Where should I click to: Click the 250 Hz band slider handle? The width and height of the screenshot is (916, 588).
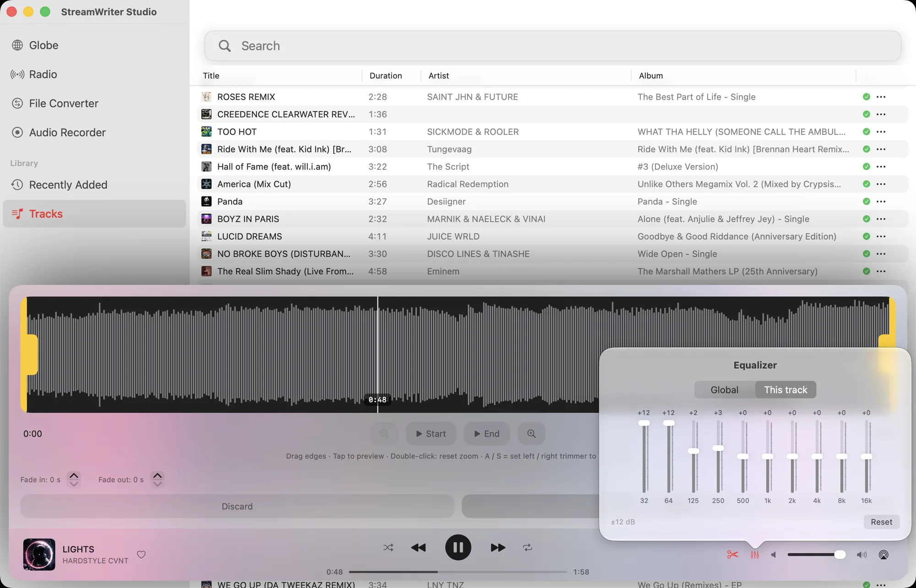[x=718, y=448]
